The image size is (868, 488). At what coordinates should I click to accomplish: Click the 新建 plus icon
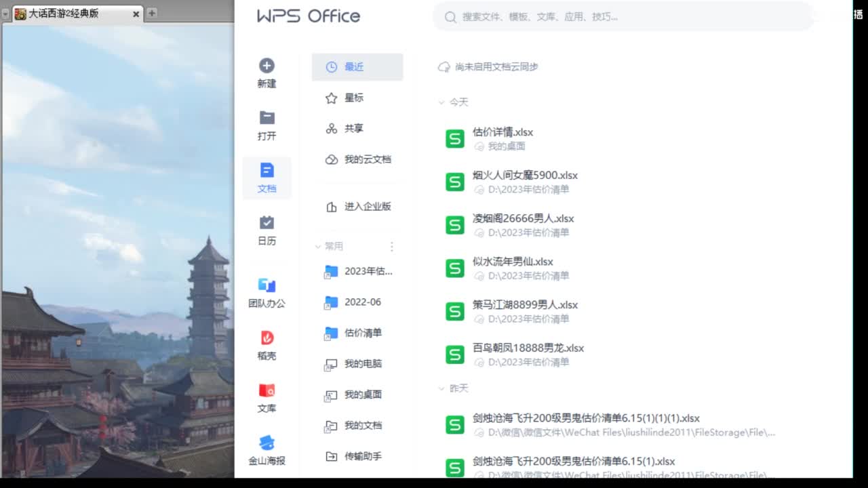267,66
